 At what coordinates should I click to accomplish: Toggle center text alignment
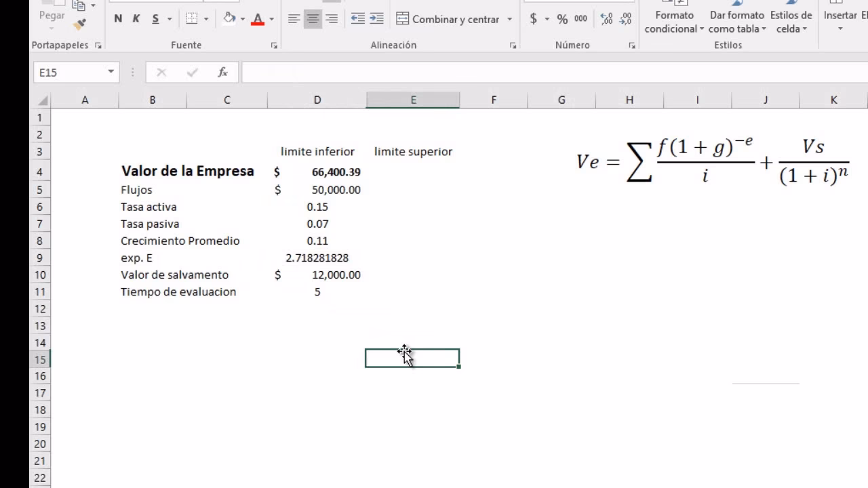coord(313,19)
